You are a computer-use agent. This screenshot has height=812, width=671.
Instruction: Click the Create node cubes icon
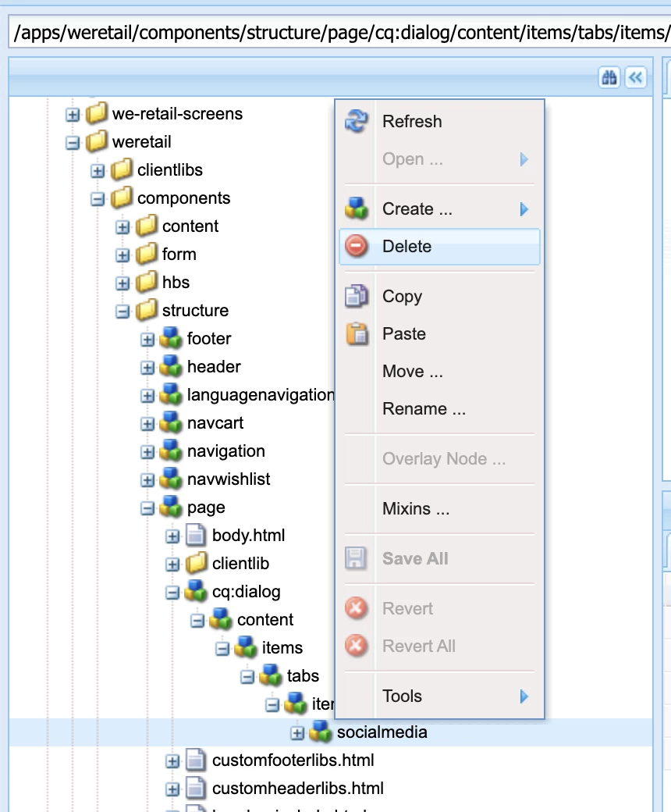[357, 208]
